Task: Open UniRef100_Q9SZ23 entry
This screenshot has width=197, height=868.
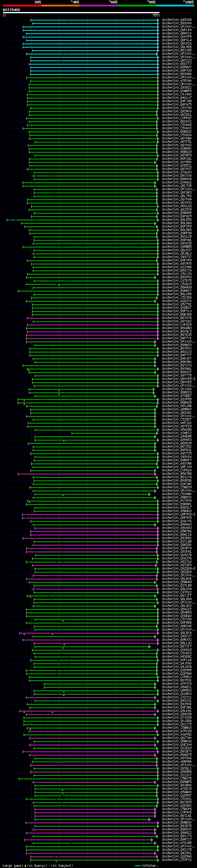Action: click(176, 61)
